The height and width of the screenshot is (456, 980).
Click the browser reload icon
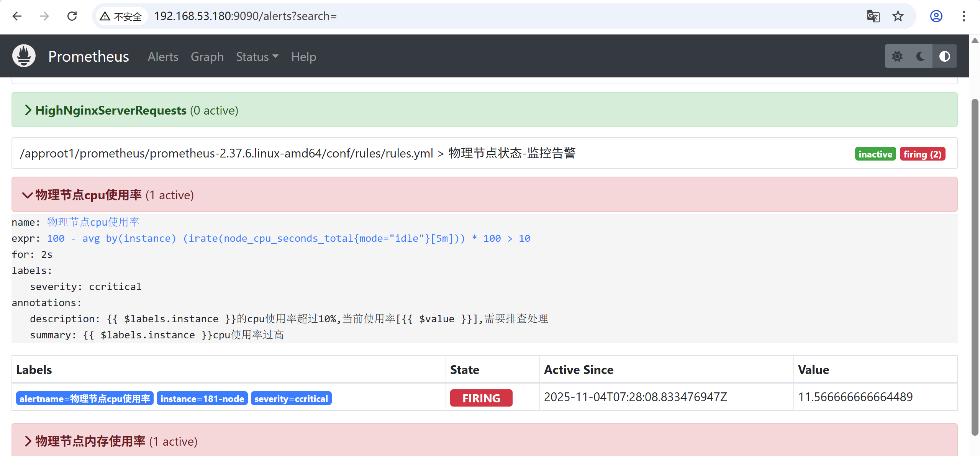(72, 16)
